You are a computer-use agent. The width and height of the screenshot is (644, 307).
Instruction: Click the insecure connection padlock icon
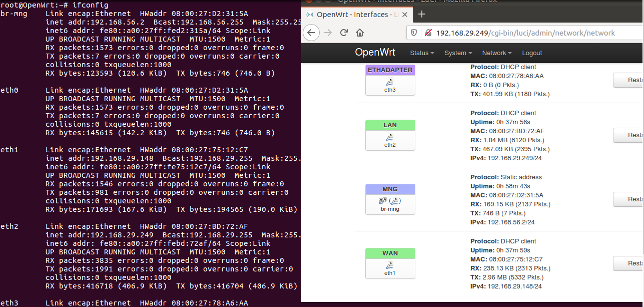click(428, 33)
